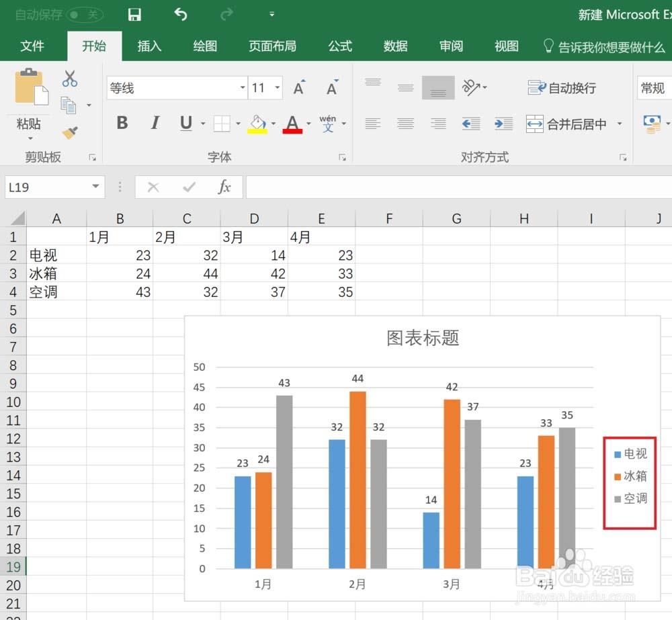Switch to the 插入 ribbon tab
The width and height of the screenshot is (672, 620).
(149, 46)
